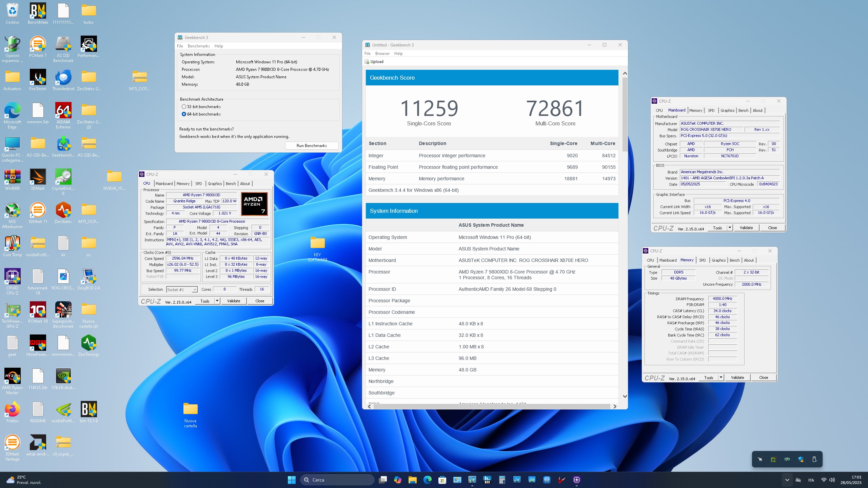The height and width of the screenshot is (488, 868).
Task: Expand Tools dropdown arrow in Memory CPU-Z
Action: click(x=721, y=378)
